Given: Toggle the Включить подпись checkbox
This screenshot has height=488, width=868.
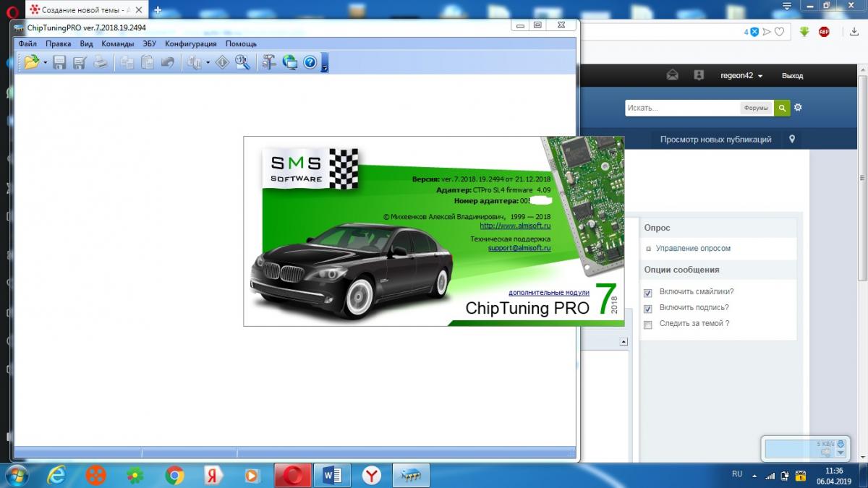Looking at the screenshot, I should [x=647, y=309].
